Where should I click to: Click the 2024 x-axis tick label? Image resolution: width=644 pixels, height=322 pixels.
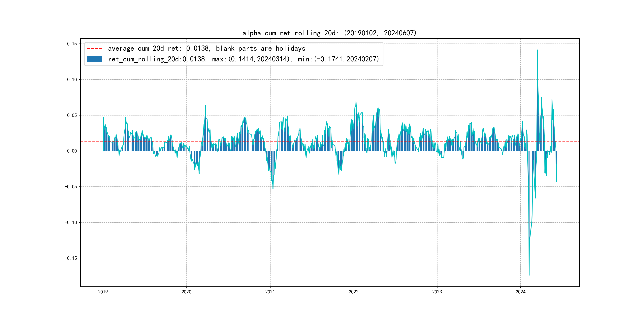point(521,292)
